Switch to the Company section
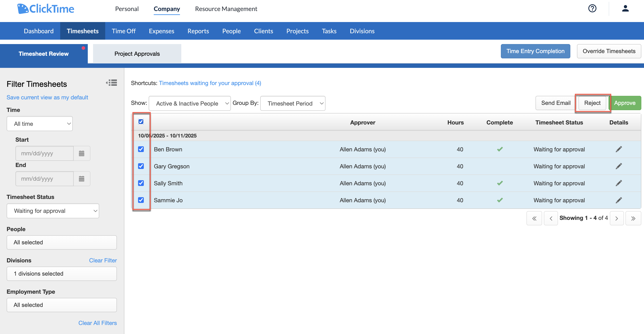This screenshot has height=334, width=644. tap(167, 9)
